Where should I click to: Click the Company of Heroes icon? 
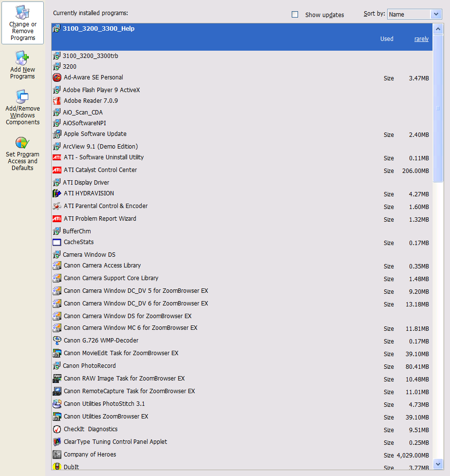click(x=57, y=455)
